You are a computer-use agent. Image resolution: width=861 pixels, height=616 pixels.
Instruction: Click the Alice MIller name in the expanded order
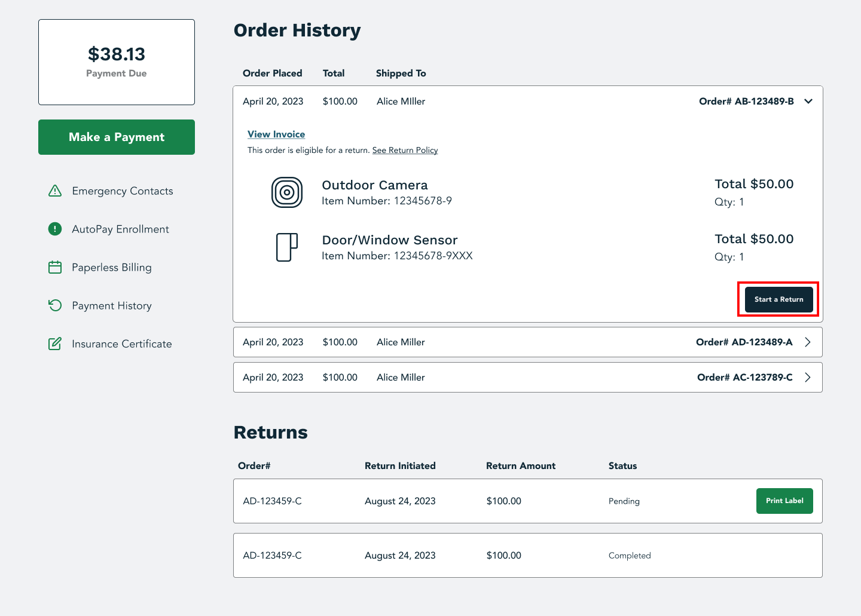401,102
